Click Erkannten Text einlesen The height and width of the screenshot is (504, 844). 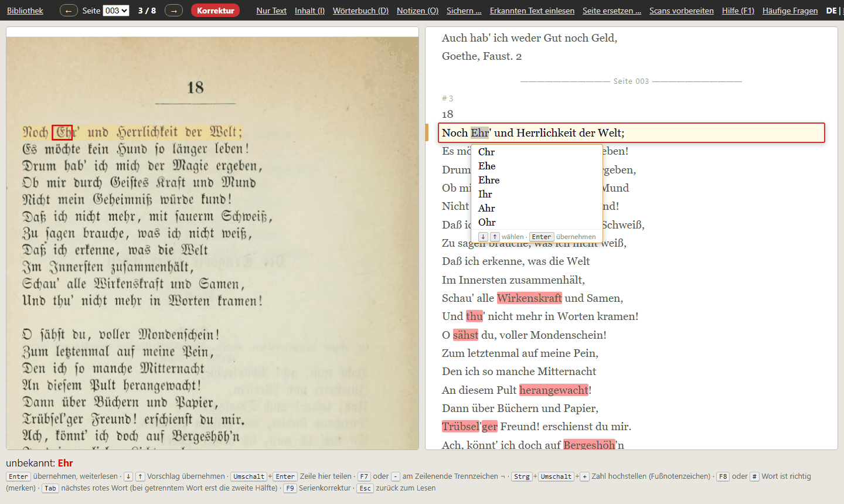tap(532, 11)
